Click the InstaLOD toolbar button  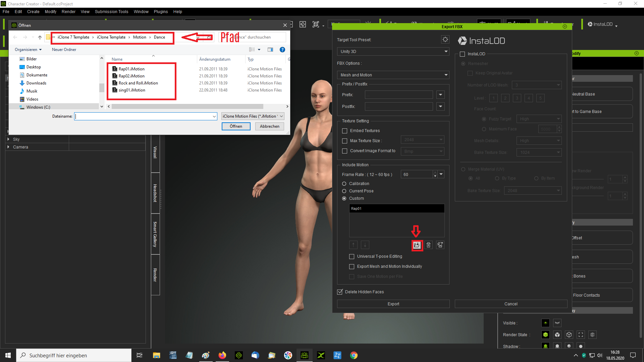603,24
